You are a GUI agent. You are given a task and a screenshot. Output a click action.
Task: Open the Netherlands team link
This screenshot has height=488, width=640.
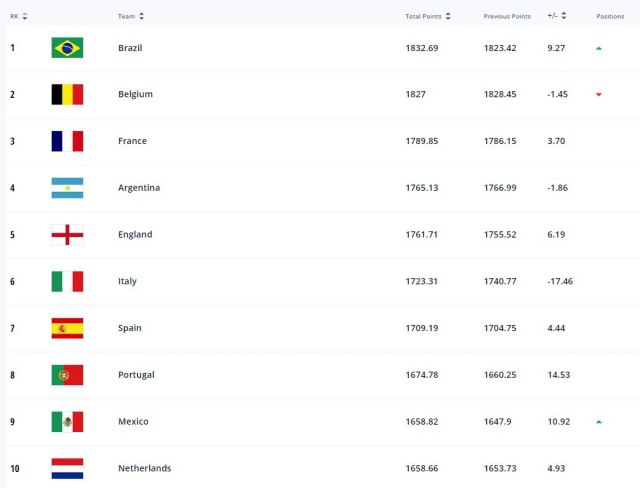(x=144, y=468)
